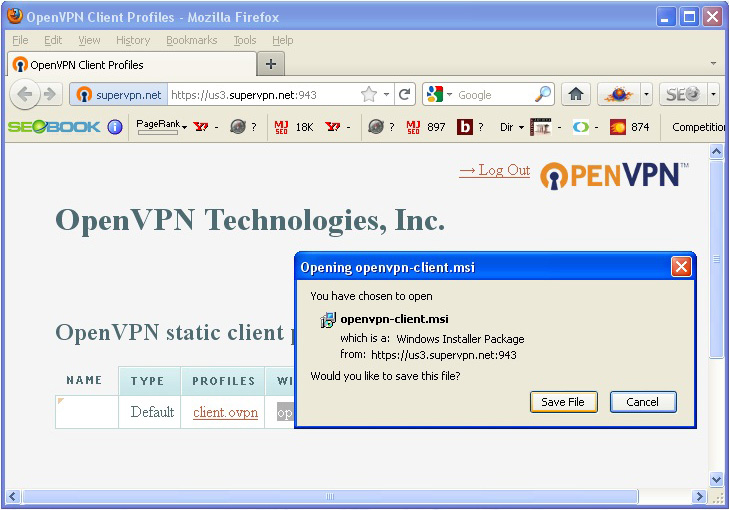Select the OpenVPN Client Profiles tab
Screen dimensions: 729x510
(132, 65)
